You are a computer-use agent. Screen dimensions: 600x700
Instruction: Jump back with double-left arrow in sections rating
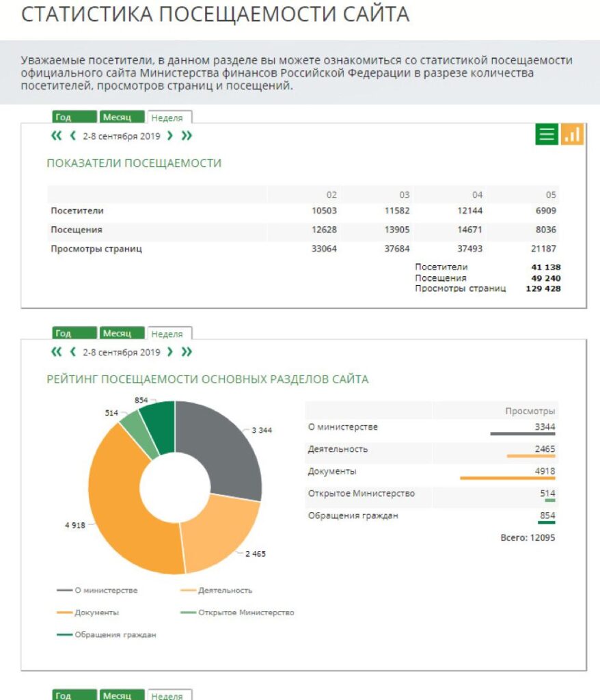(x=57, y=352)
